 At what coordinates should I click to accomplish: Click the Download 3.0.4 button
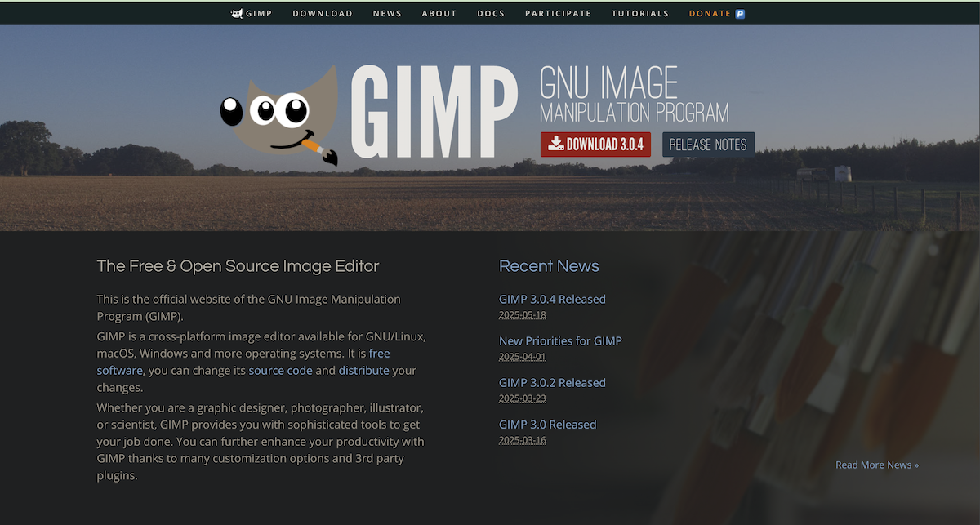click(596, 145)
